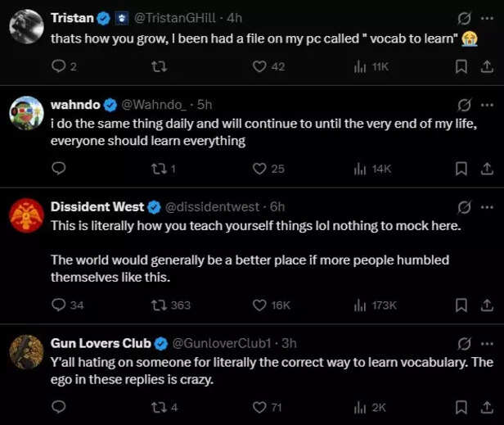Viewport: 504px width, 425px height.
Task: Reply to Tristan's tweet
Action: (59, 66)
